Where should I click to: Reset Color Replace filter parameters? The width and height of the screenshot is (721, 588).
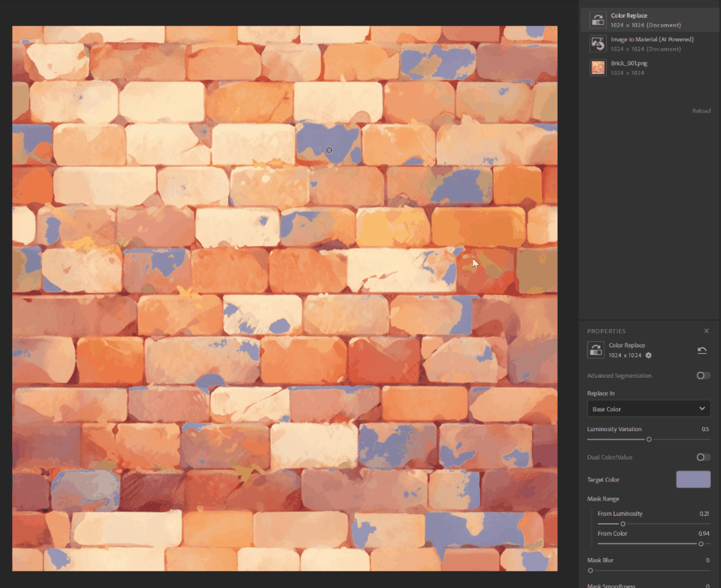point(702,350)
